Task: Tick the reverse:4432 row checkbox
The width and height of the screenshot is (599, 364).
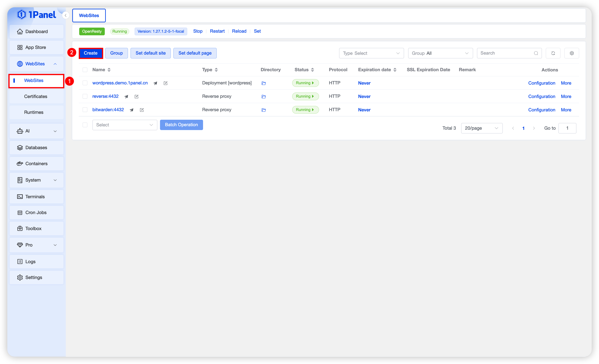Action: pyautogui.click(x=85, y=96)
